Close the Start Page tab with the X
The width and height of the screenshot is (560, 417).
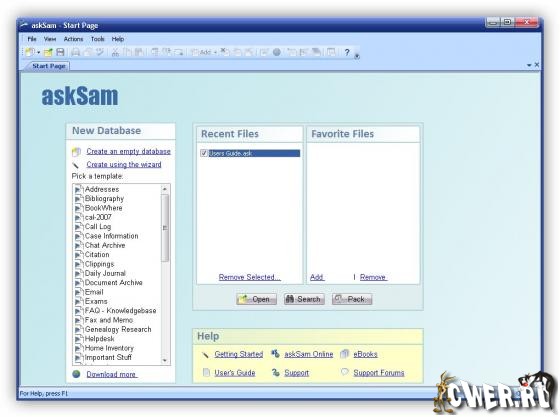pyautogui.click(x=536, y=65)
